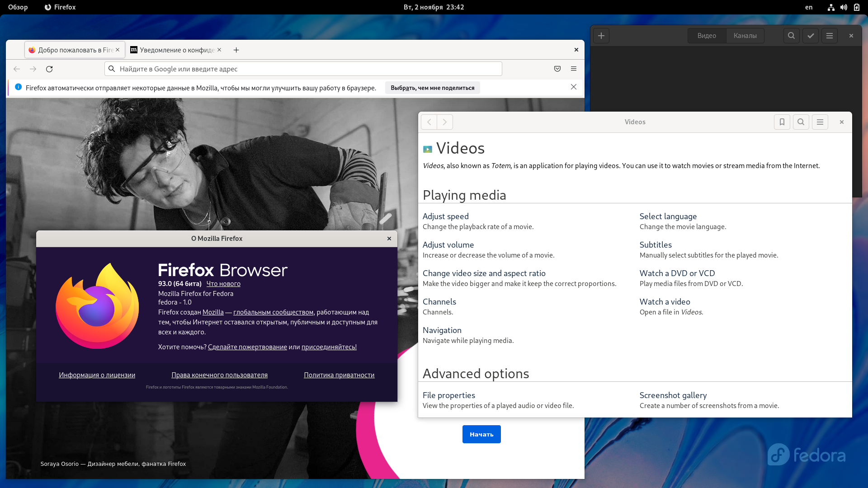Click search icon in Videos player window
868x488 pixels.
[x=791, y=36]
